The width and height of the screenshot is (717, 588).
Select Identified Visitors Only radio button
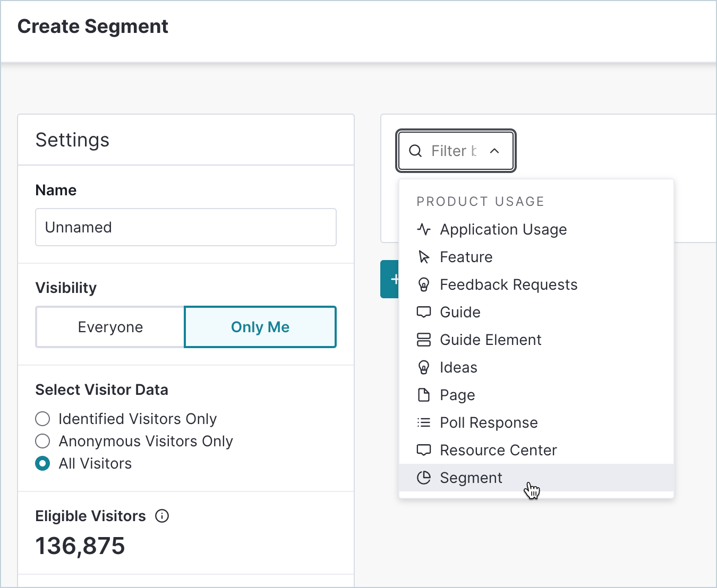pos(42,419)
